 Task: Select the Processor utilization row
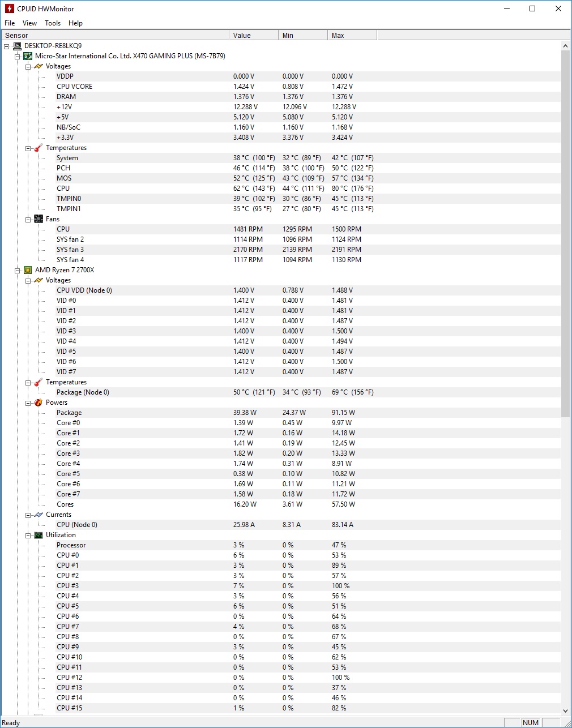click(x=281, y=545)
